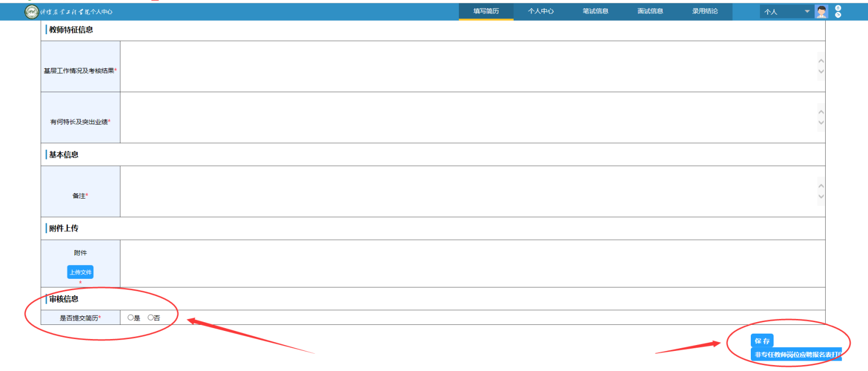The height and width of the screenshot is (371, 868).
Task: Open the 个人中心 tab
Action: click(x=541, y=11)
